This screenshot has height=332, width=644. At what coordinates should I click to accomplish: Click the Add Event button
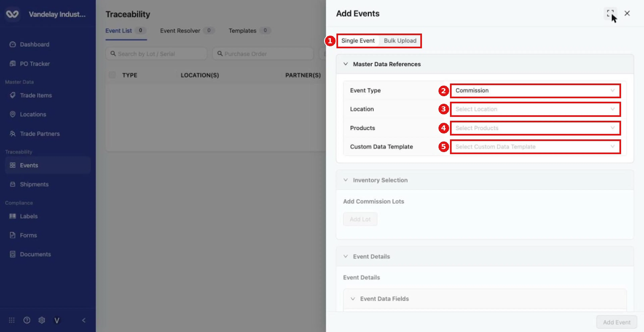click(x=616, y=322)
